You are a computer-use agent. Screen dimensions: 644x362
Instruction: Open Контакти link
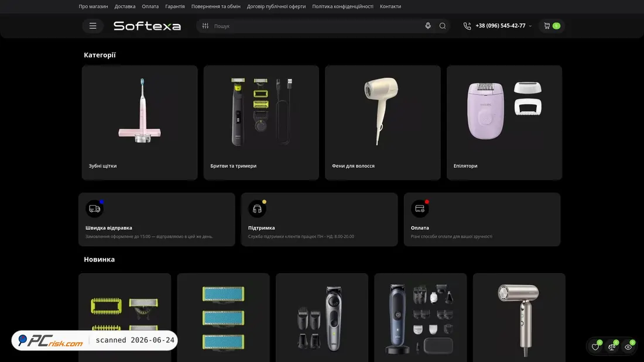tap(390, 6)
